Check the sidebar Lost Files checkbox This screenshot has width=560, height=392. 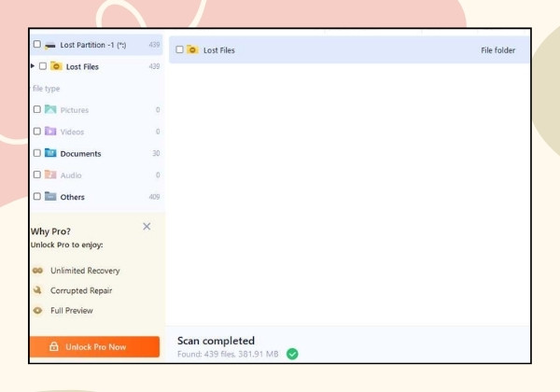(43, 66)
